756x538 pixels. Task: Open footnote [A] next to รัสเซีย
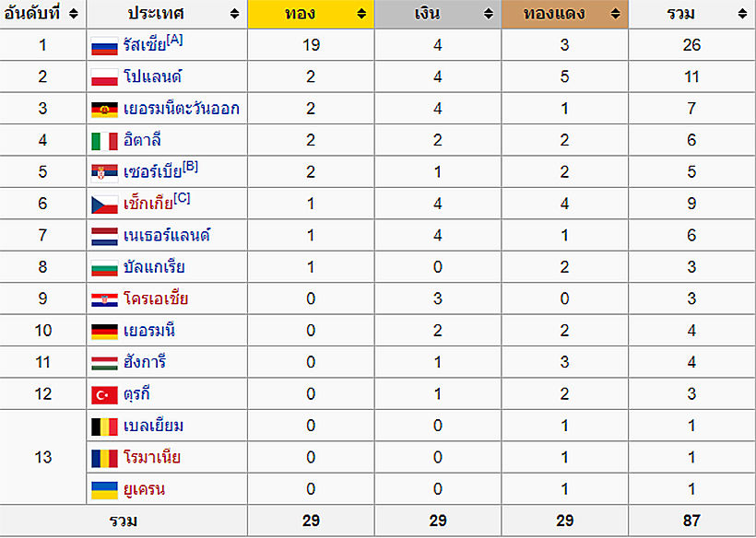(175, 39)
